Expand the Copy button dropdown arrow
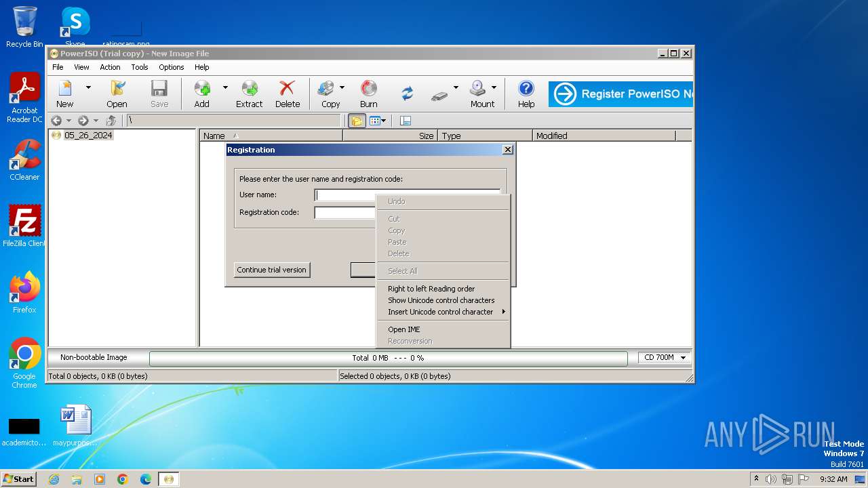 click(342, 87)
